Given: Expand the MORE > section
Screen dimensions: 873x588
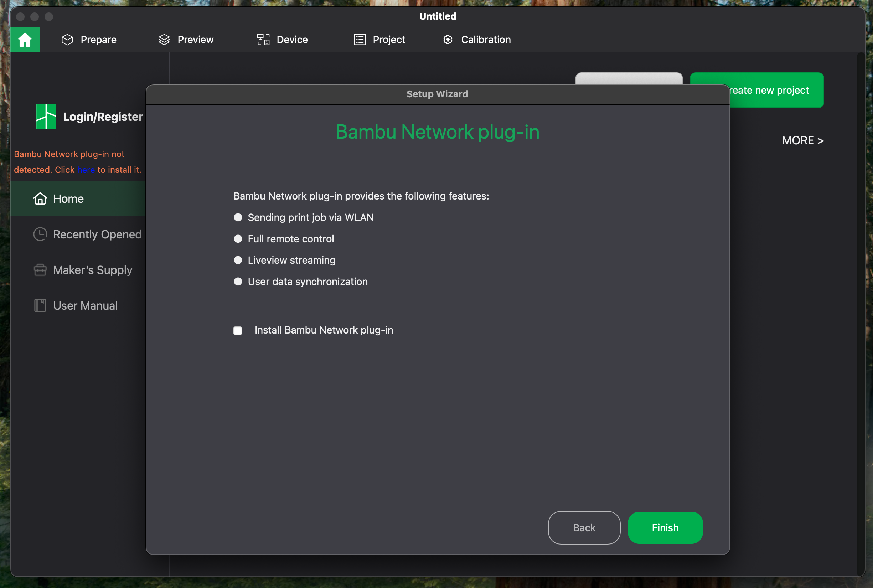Looking at the screenshot, I should pyautogui.click(x=802, y=141).
